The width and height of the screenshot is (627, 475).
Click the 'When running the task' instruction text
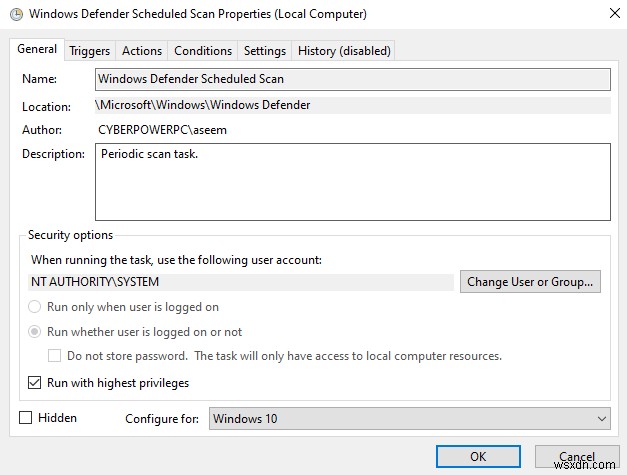[176, 260]
